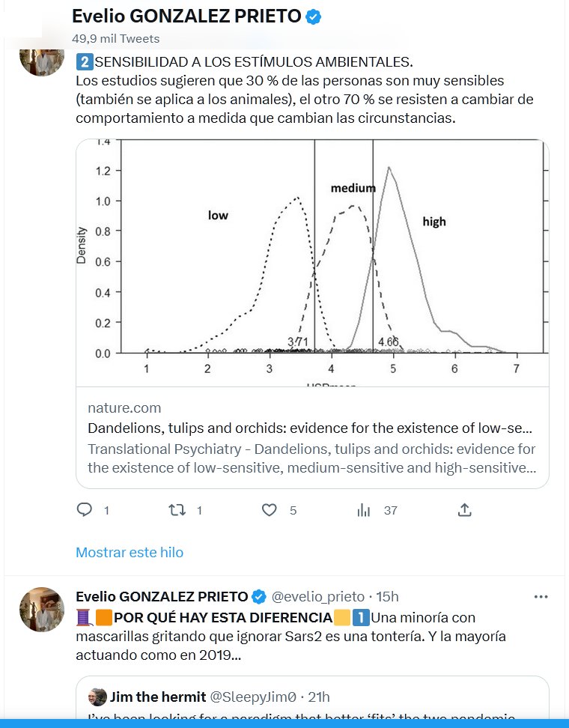This screenshot has width=569, height=728.
Task: Click the 15h timestamp on tweet
Action: [x=386, y=597]
